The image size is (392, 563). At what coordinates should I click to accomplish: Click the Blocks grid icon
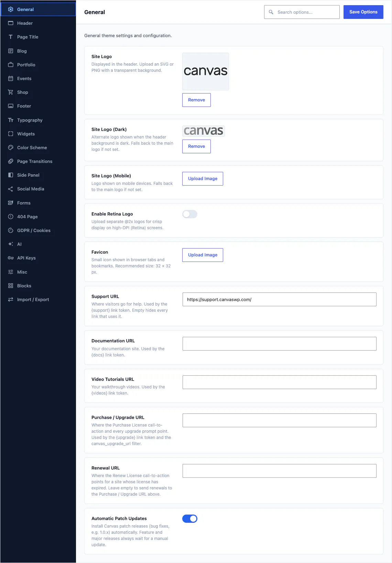click(x=11, y=286)
